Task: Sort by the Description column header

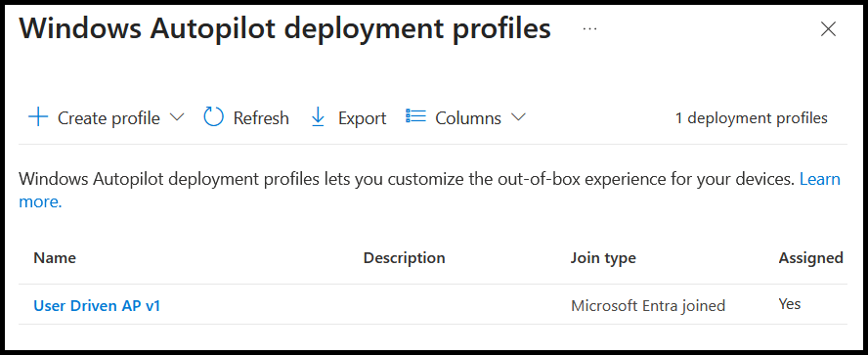Action: 404,258
